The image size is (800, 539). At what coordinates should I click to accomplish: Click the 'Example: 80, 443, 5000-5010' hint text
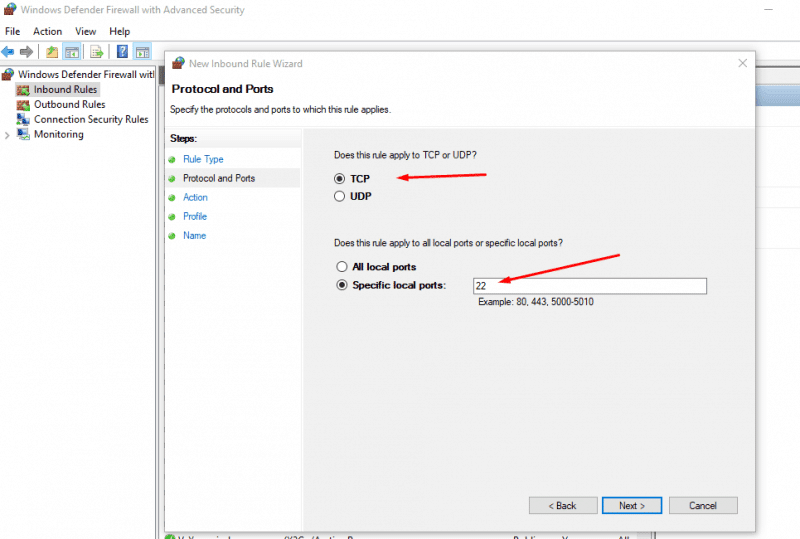(x=536, y=302)
